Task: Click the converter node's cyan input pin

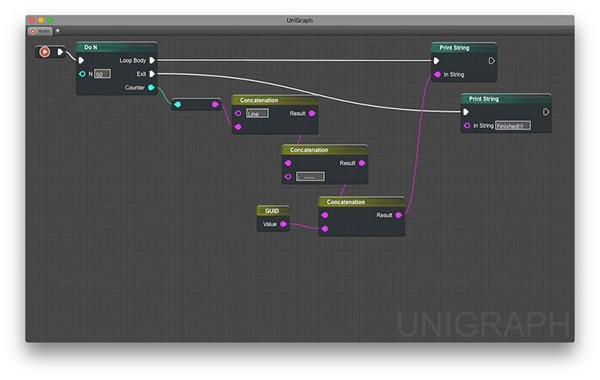Action: (x=178, y=104)
